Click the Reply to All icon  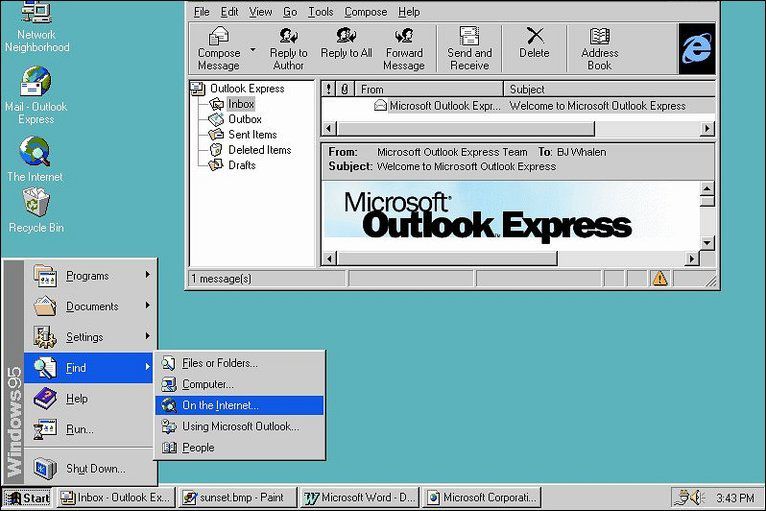[346, 44]
